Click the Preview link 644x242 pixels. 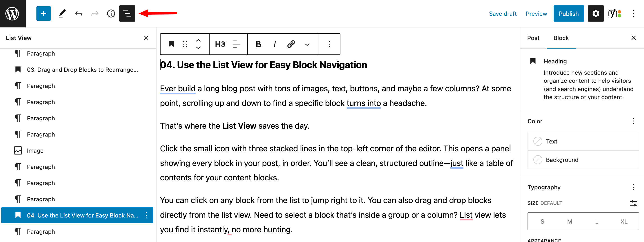[x=536, y=14]
